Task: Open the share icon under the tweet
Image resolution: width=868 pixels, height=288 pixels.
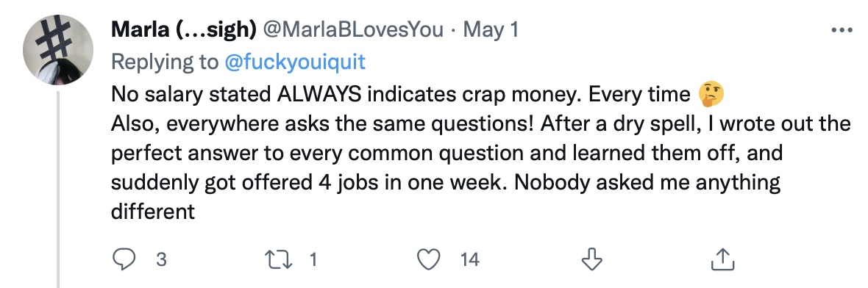Action: point(722,259)
